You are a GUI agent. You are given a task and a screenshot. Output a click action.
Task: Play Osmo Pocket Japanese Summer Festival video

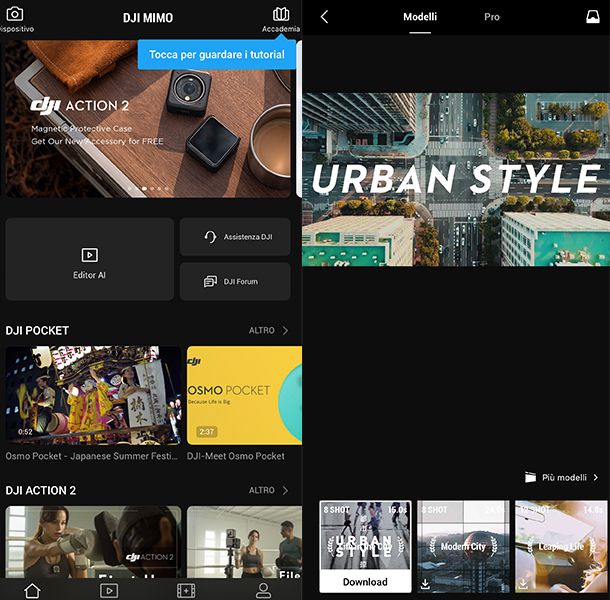(93, 395)
